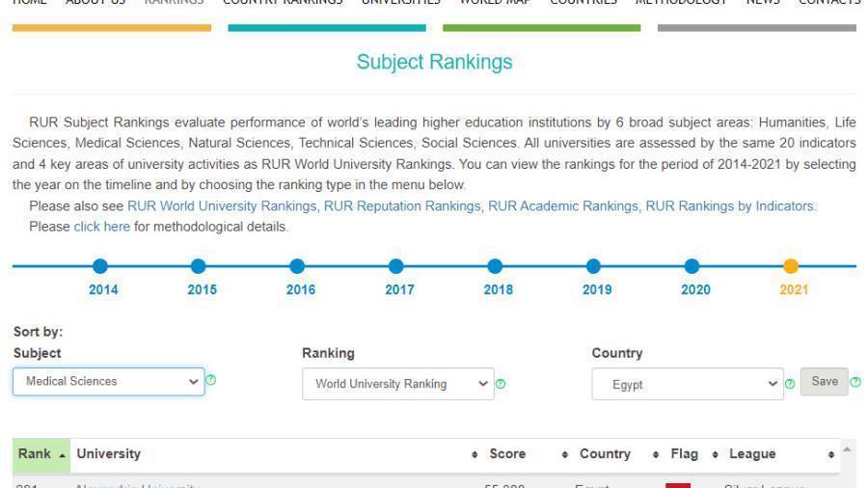Select year 2015 on the timeline
Screen dimensions: 868x488
(198, 266)
